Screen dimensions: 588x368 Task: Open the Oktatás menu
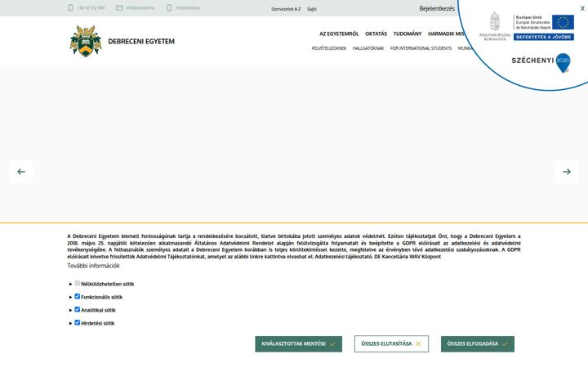pos(376,34)
